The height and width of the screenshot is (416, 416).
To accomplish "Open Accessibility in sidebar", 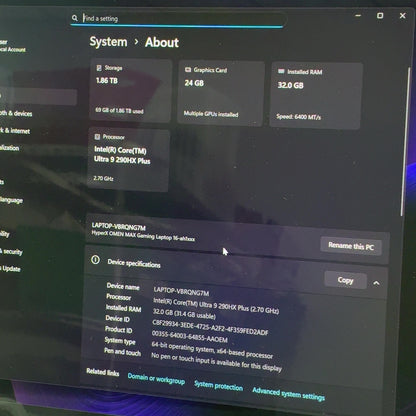I will pos(5,233).
